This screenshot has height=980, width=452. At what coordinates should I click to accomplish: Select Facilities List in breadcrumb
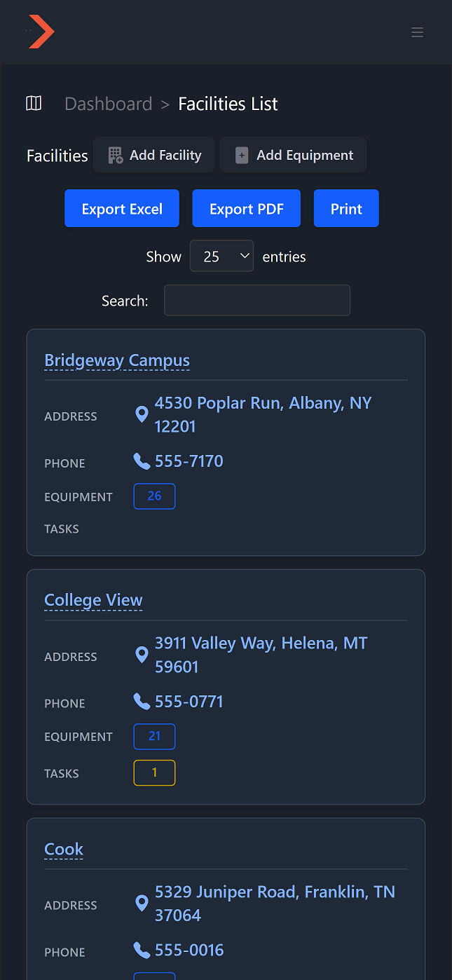[x=227, y=103]
